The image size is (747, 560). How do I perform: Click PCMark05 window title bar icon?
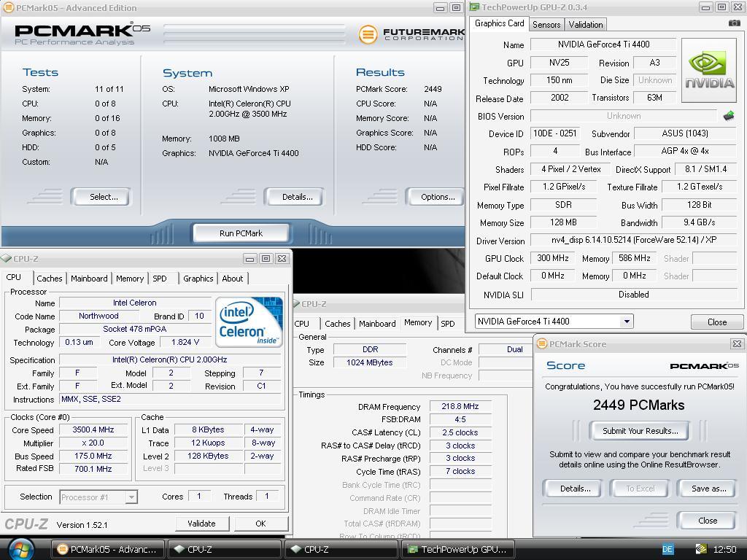[8, 7]
